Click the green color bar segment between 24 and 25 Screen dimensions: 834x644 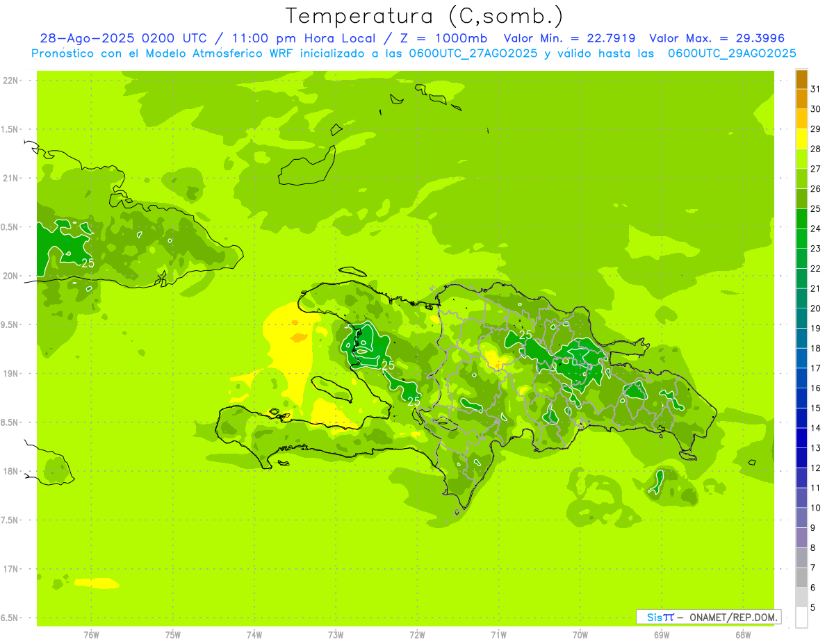click(x=801, y=219)
